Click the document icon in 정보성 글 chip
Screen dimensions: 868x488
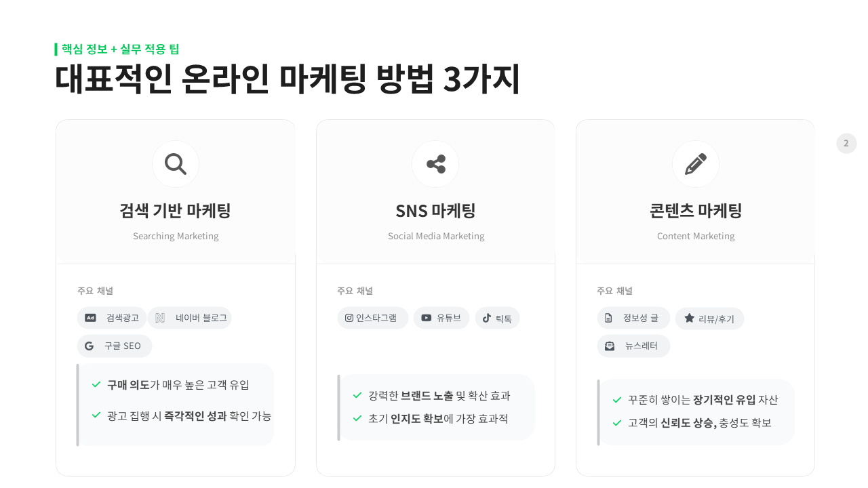tap(609, 318)
